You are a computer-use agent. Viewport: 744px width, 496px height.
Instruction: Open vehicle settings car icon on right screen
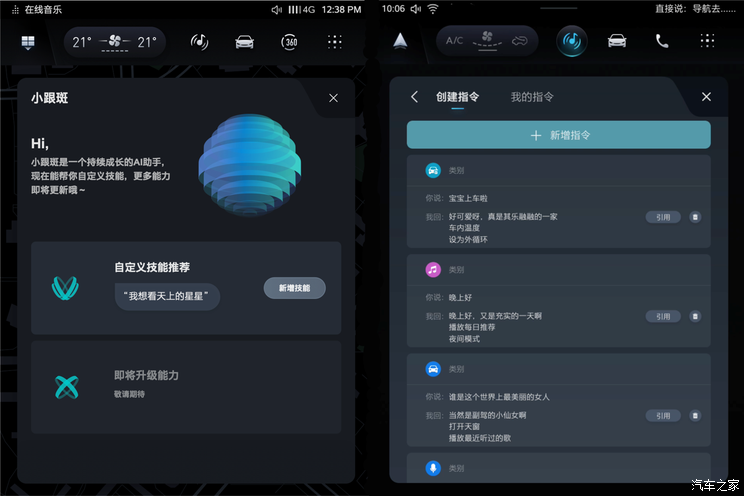point(617,41)
